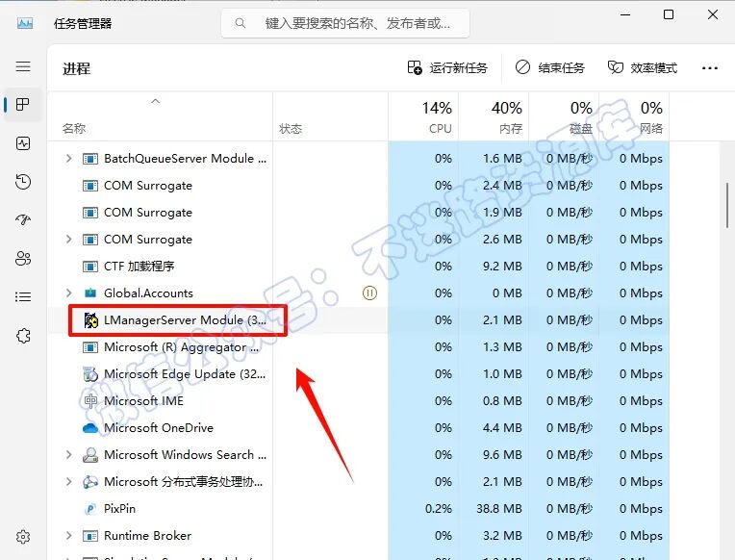This screenshot has height=560, width=735.
Task: Click the search magnifier icon
Action: pos(240,23)
